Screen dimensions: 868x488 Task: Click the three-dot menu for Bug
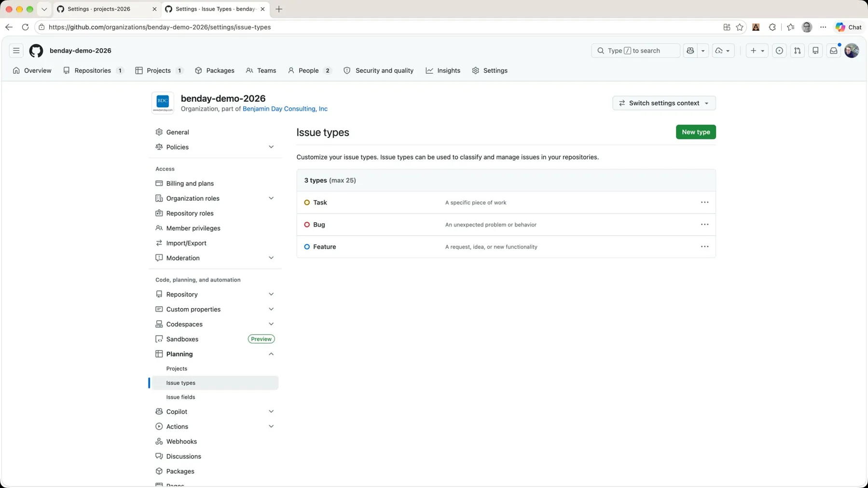coord(704,225)
